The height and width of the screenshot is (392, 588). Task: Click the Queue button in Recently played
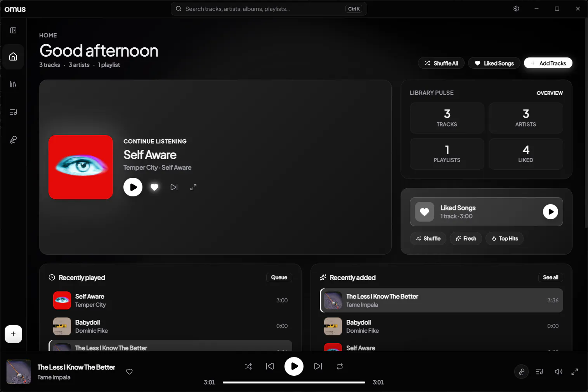(279, 278)
